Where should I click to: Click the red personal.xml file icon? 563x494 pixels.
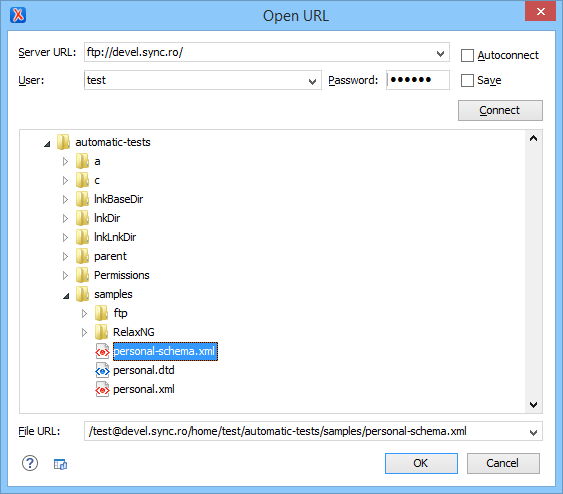(x=102, y=390)
